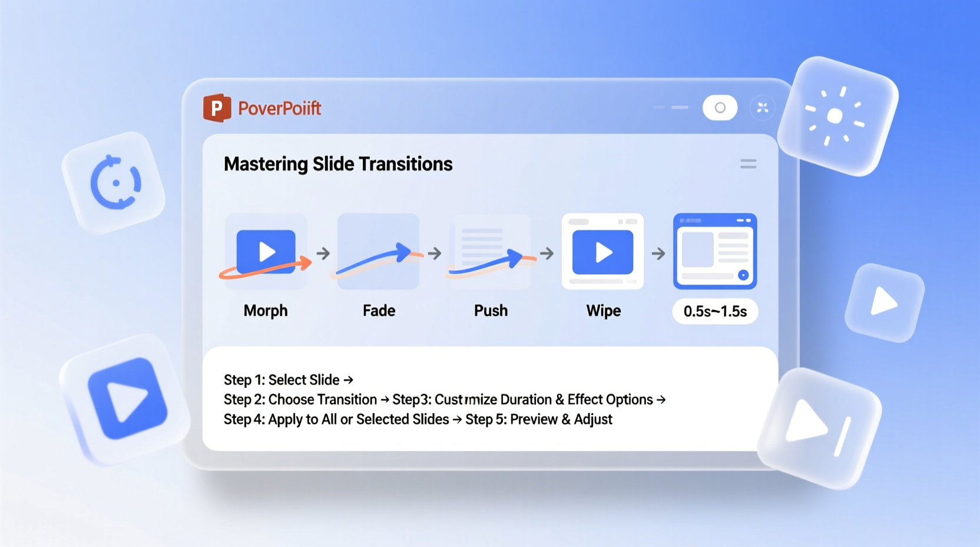Image resolution: width=980 pixels, height=547 pixels.
Task: Select the Wipe transition icon
Action: [602, 252]
